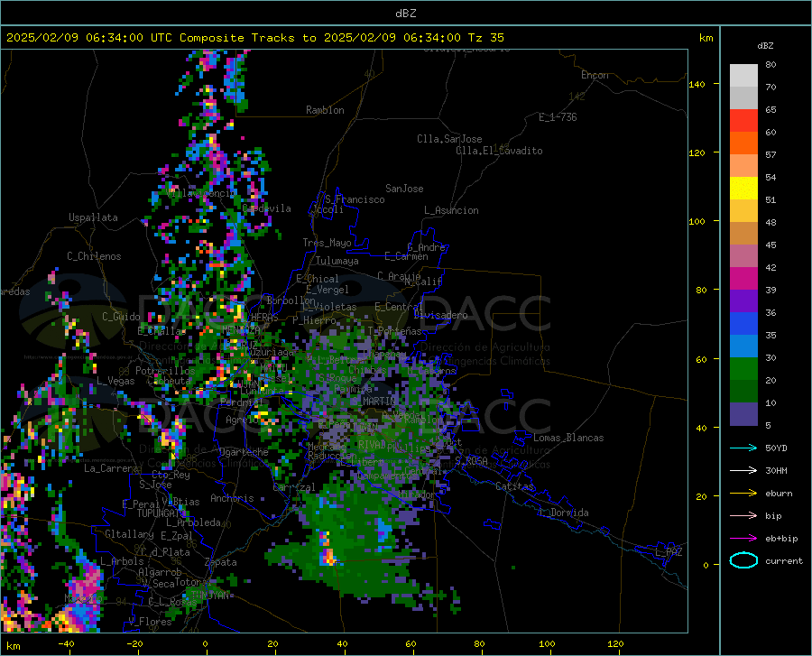Click the yellow eburn arrow in legend
The height and width of the screenshot is (656, 812).
point(743,493)
